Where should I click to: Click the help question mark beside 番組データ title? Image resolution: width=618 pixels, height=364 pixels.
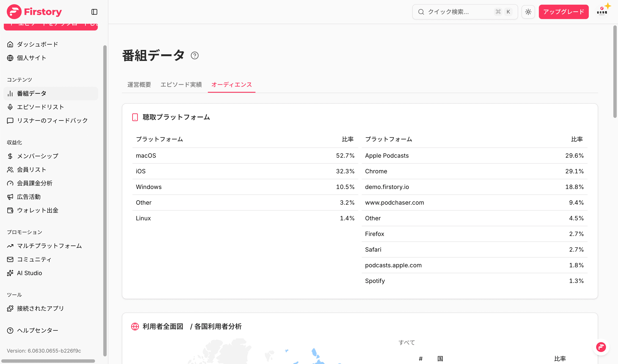(195, 56)
